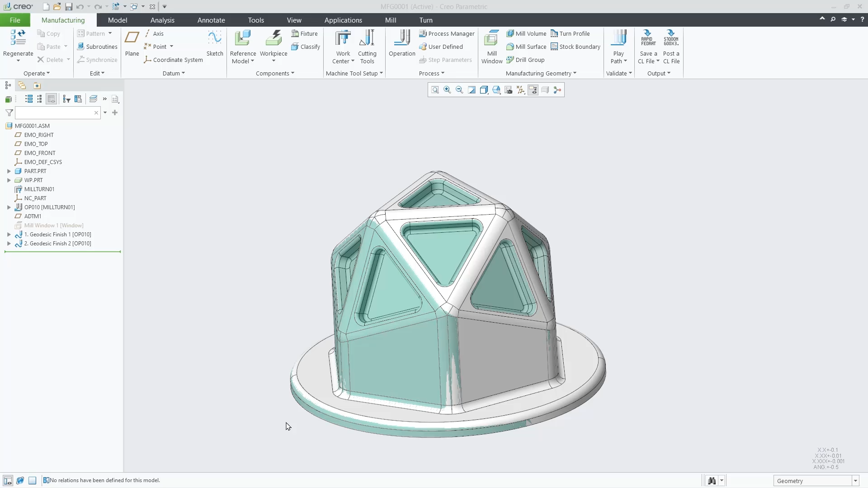Open the Applications tab
Screen dimensions: 868x488
coord(343,20)
